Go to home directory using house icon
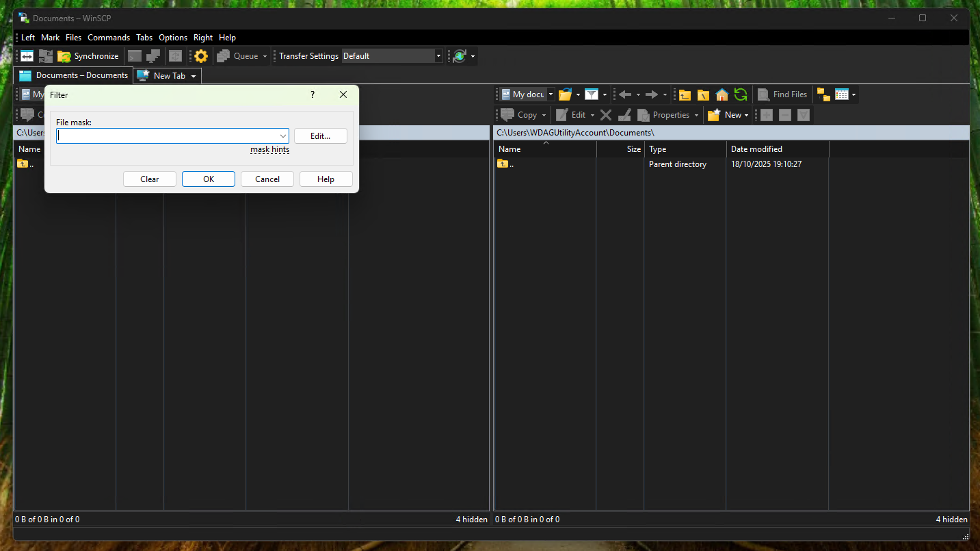 [721, 94]
